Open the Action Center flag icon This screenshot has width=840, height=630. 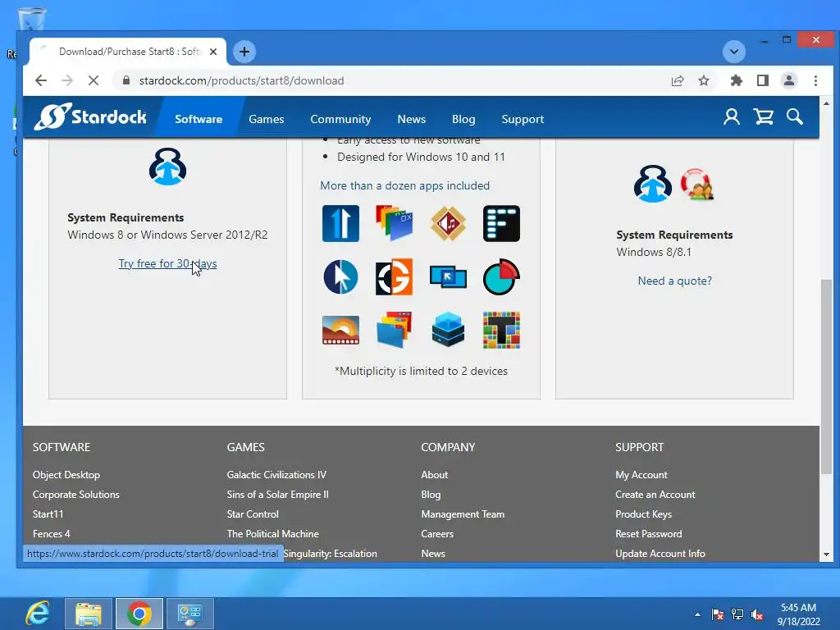coord(717,614)
